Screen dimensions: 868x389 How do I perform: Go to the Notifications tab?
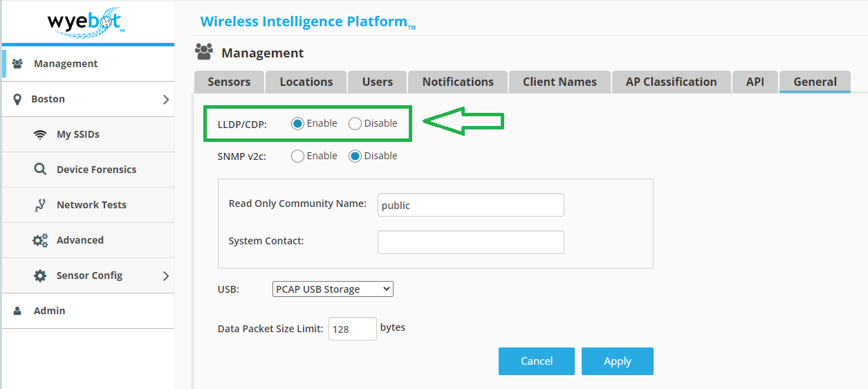click(x=458, y=82)
